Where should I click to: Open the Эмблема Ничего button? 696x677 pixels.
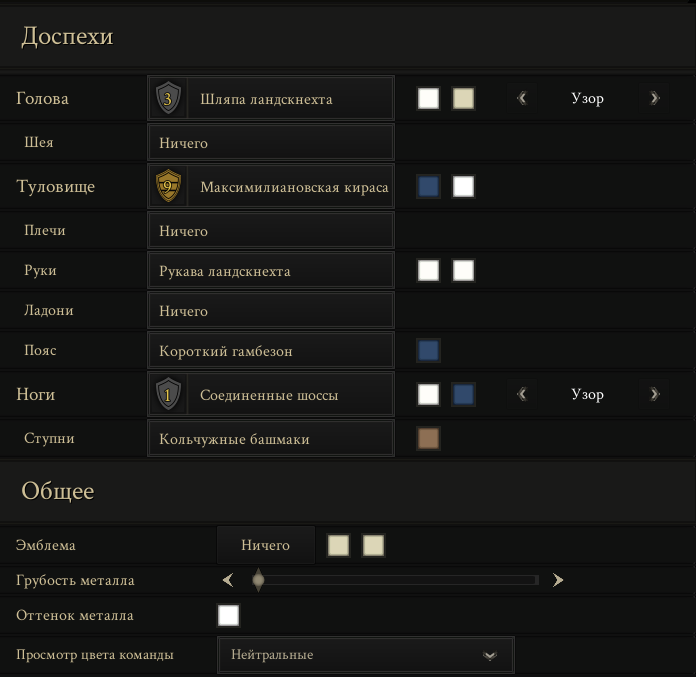[265, 545]
